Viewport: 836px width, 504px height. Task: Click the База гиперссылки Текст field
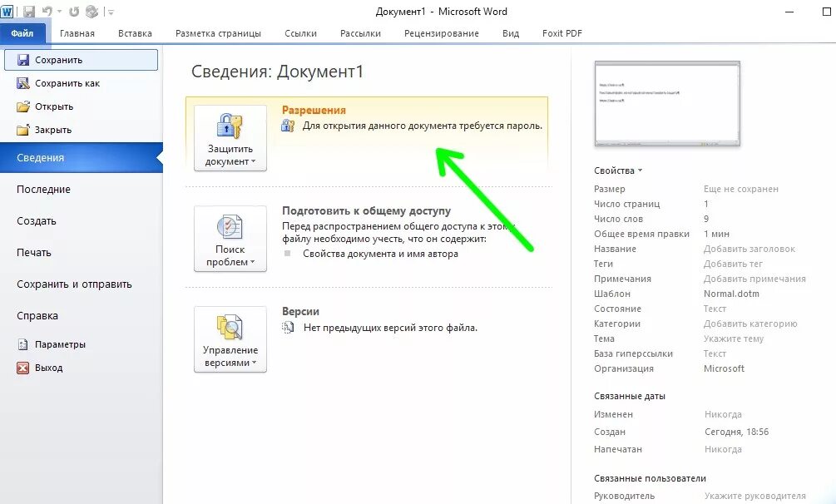[715, 353]
